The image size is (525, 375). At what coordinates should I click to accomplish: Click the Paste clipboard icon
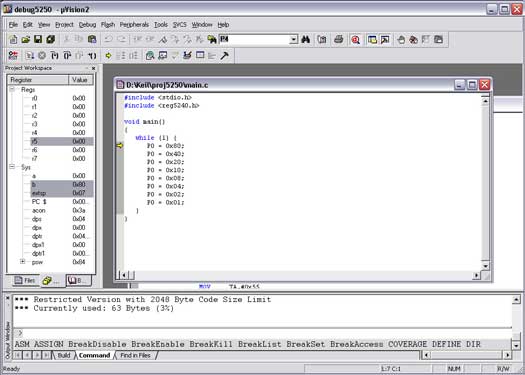(92, 40)
